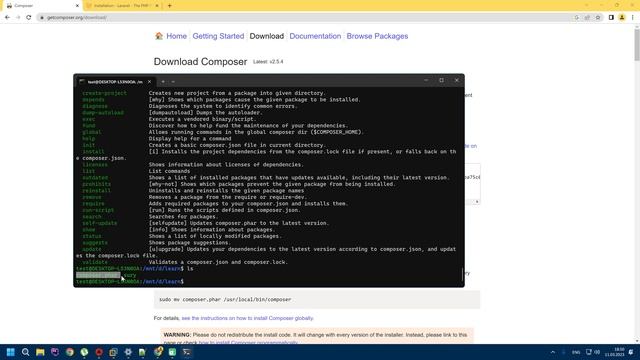Open the taskbar clock and date
This screenshot has width=640, height=360.
pyautogui.click(x=614, y=352)
